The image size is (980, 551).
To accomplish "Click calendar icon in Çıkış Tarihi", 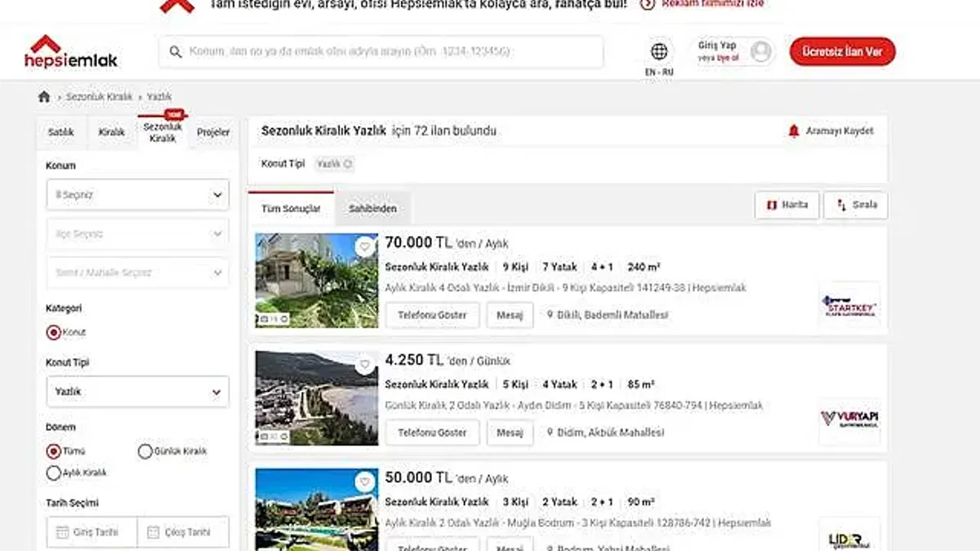I will click(153, 532).
